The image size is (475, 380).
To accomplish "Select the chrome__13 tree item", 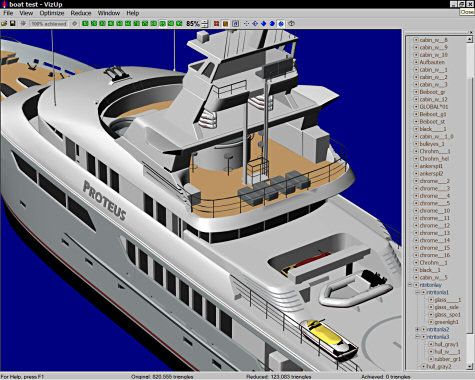I will click(x=435, y=233).
